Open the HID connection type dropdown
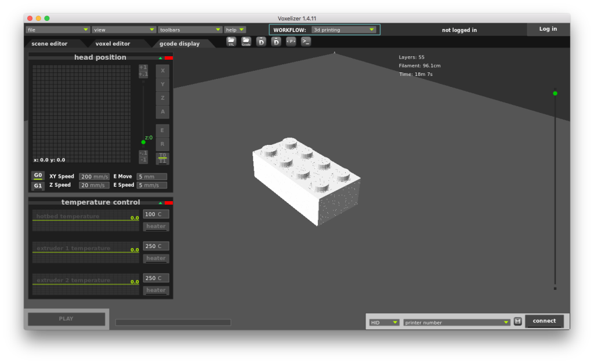Viewport: 594px width, 364px height. click(384, 322)
